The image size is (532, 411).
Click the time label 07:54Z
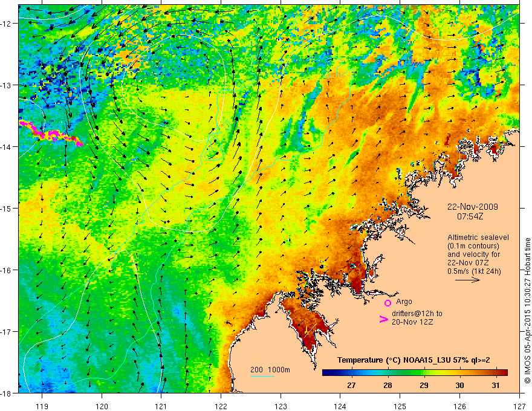(x=470, y=216)
